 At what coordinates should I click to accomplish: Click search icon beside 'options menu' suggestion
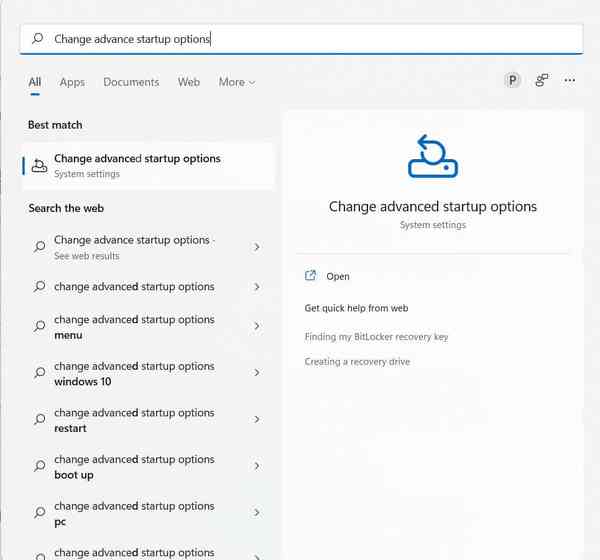[39, 327]
